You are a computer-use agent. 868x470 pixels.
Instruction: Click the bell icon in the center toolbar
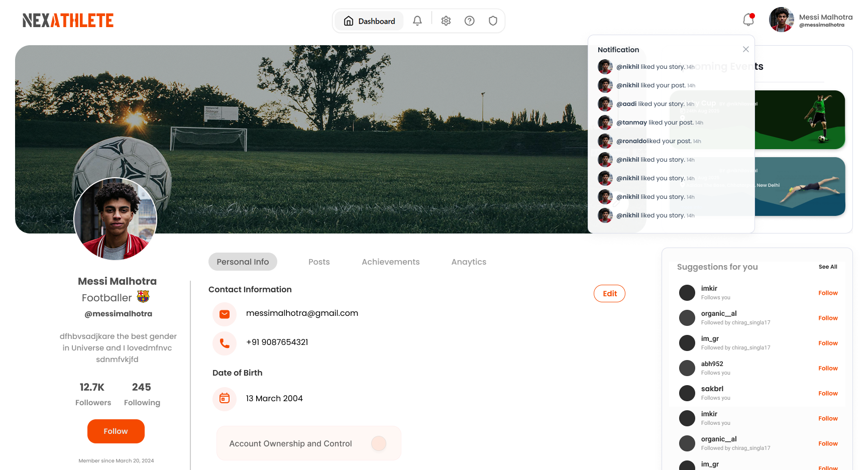(417, 21)
